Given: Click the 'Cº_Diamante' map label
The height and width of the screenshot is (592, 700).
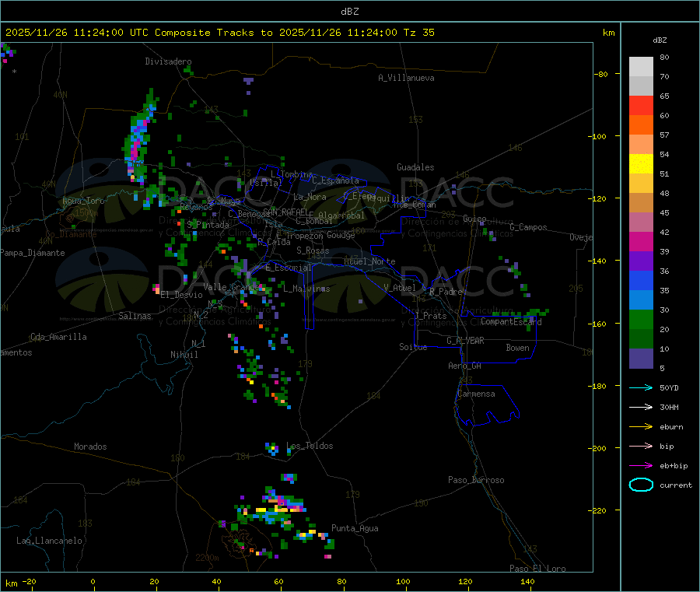Looking at the screenshot, I should (71, 234).
